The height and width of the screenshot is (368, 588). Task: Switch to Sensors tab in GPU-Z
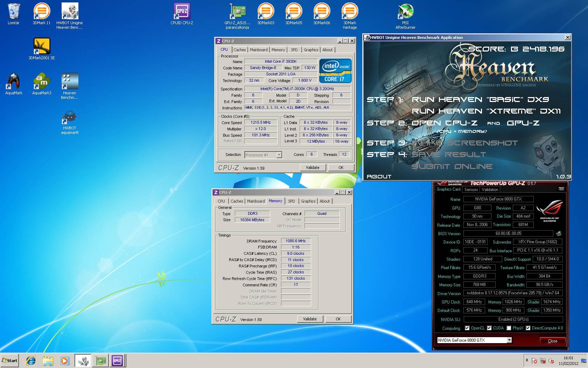tap(471, 190)
